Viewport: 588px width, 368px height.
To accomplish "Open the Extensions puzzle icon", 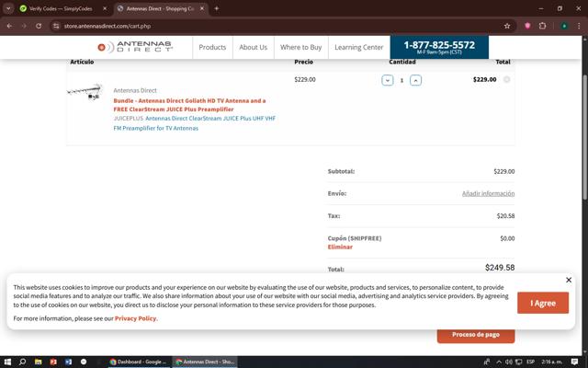I will pyautogui.click(x=542, y=26).
